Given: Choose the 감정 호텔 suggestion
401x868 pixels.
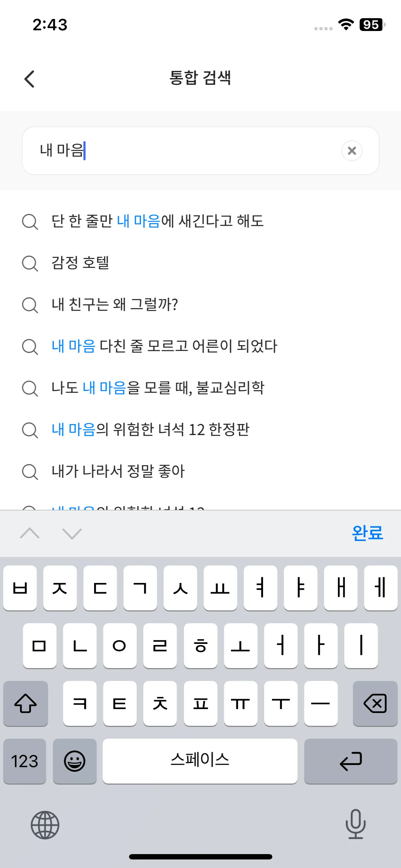Looking at the screenshot, I should pyautogui.click(x=80, y=263).
